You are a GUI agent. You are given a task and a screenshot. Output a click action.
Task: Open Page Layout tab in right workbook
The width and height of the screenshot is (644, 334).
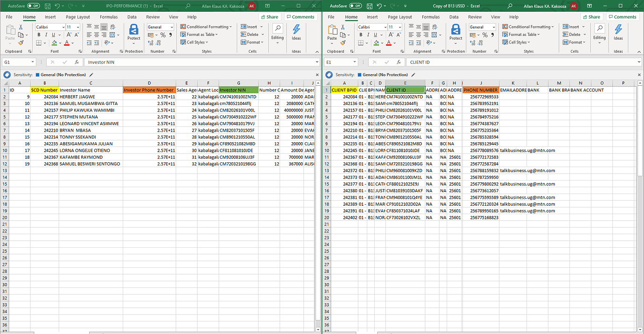point(401,17)
